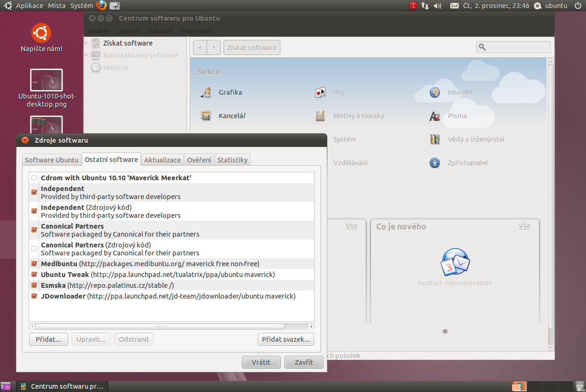This screenshot has height=392, width=586.
Task: Switch to the Statistiky tab
Action: 232,160
